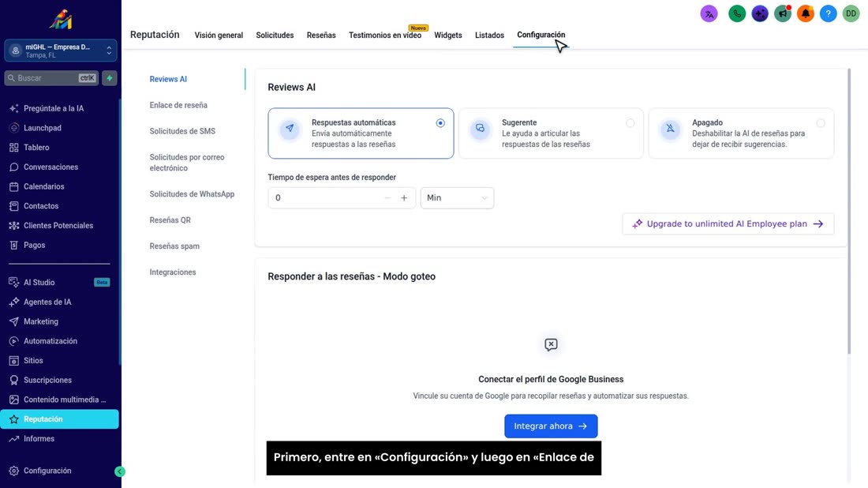Select the Sugerente radio option

630,123
